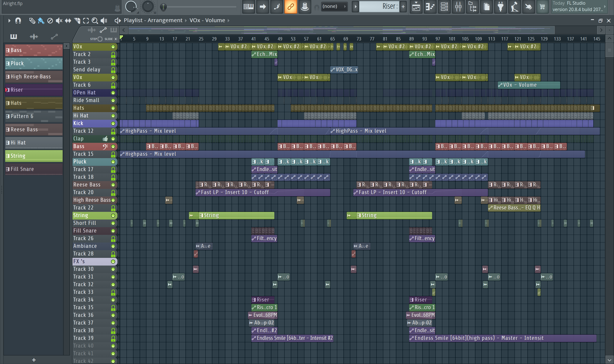
Task: Open the typing keyboard to piano icon
Action: click(x=248, y=7)
